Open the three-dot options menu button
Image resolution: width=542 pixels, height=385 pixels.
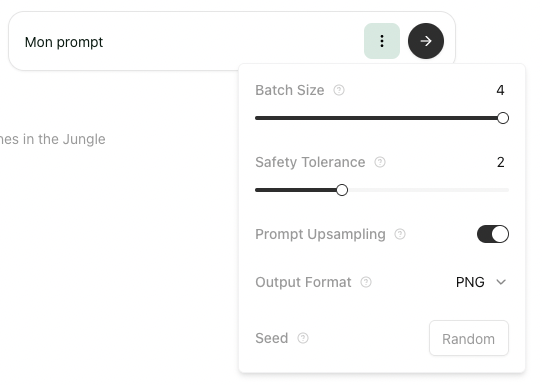(x=382, y=41)
